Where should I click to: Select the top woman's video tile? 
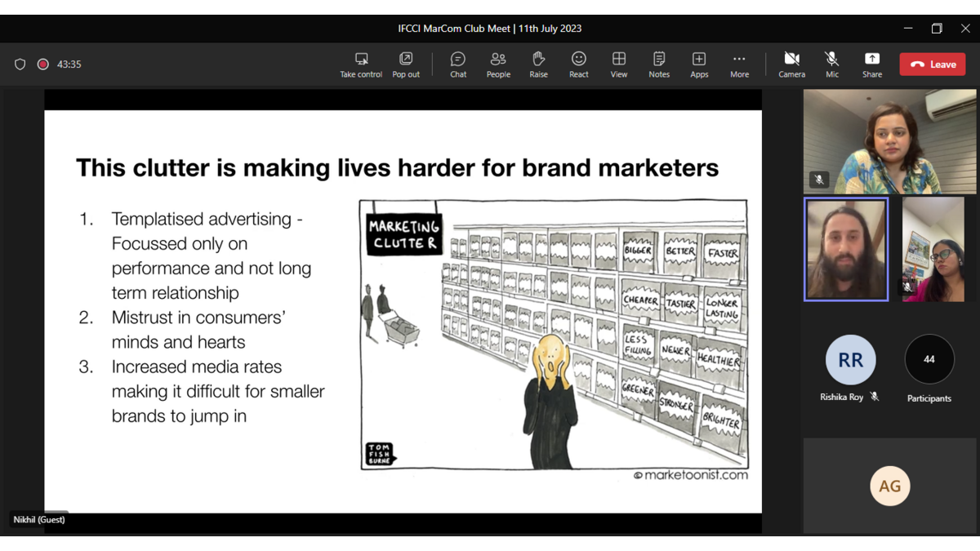(x=889, y=142)
